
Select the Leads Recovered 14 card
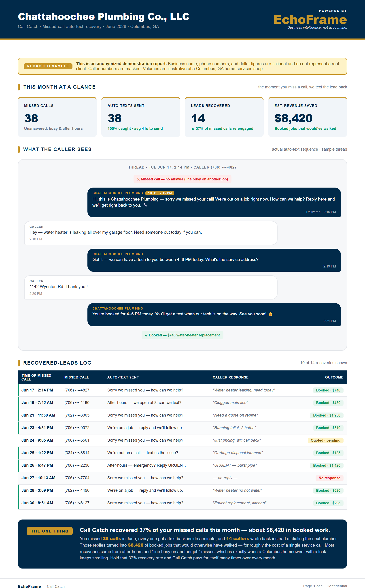pos(224,117)
